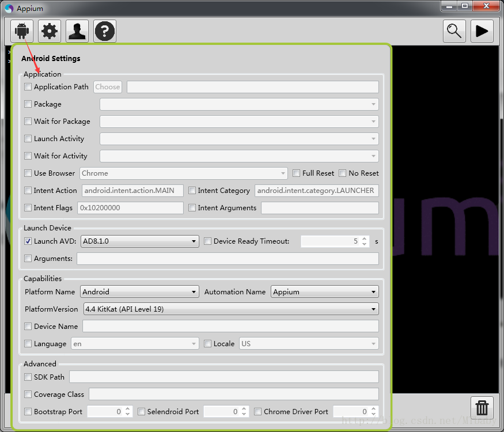
Task: Open General Settings gear icon
Action: point(50,31)
